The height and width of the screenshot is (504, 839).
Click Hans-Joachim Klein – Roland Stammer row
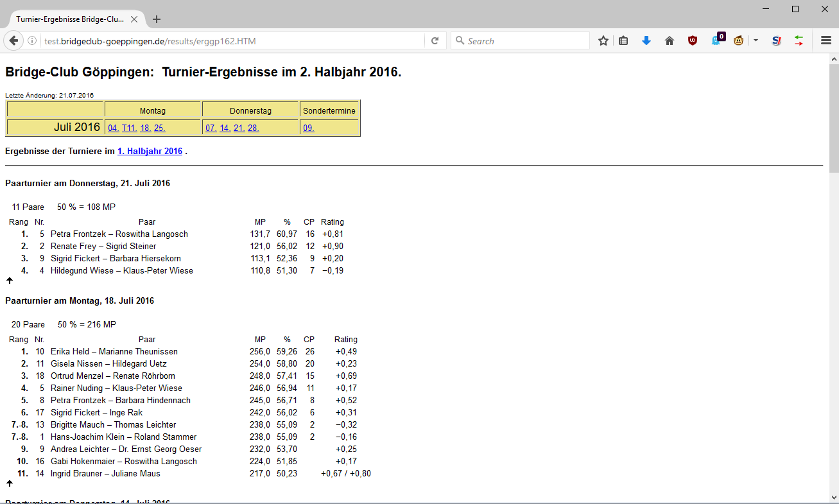(189, 437)
